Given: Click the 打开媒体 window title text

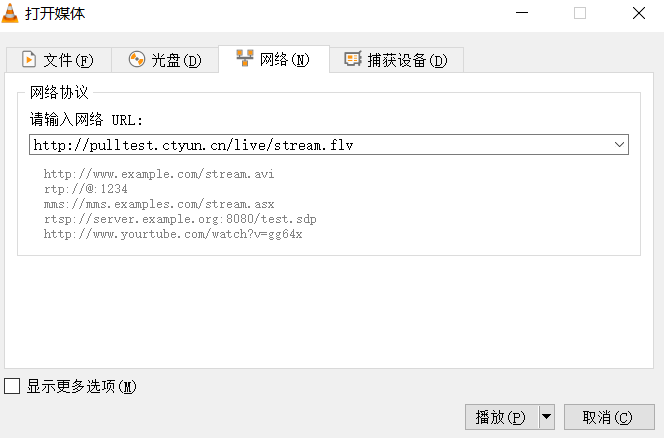Looking at the screenshot, I should point(54,13).
